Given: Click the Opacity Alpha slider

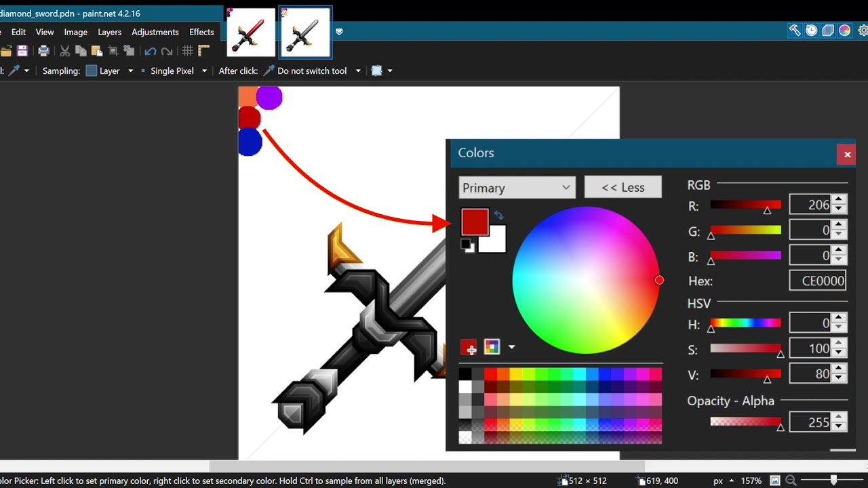Looking at the screenshot, I should [x=745, y=422].
